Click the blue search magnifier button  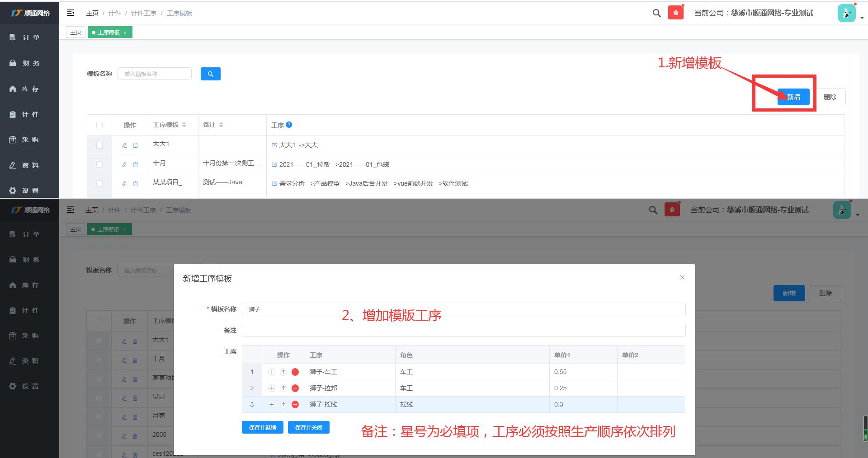210,74
